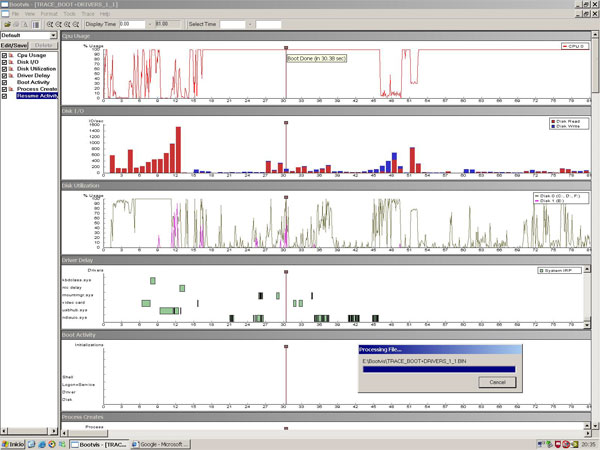This screenshot has height=450, width=600.
Task: Toggle the Boot Activity checkbox
Action: pos(4,81)
